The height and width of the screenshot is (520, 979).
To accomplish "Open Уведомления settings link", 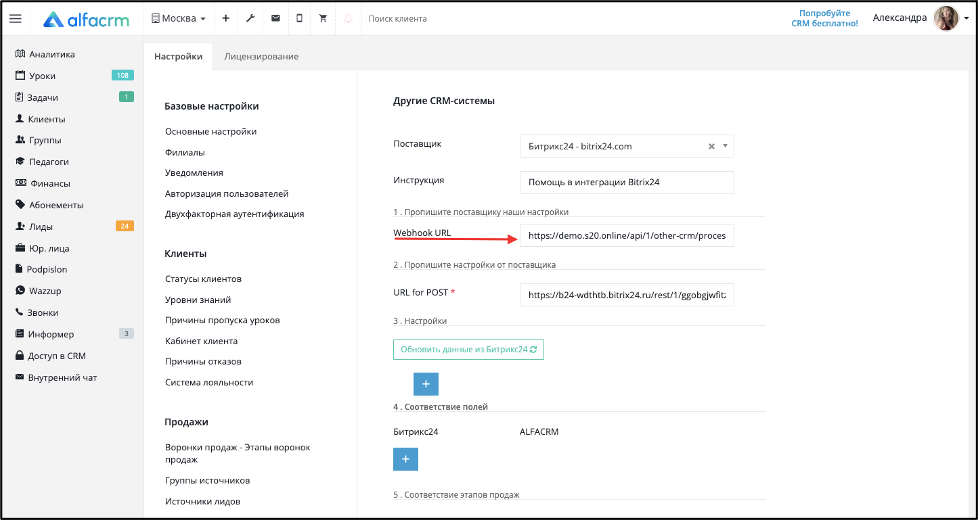I will (194, 172).
